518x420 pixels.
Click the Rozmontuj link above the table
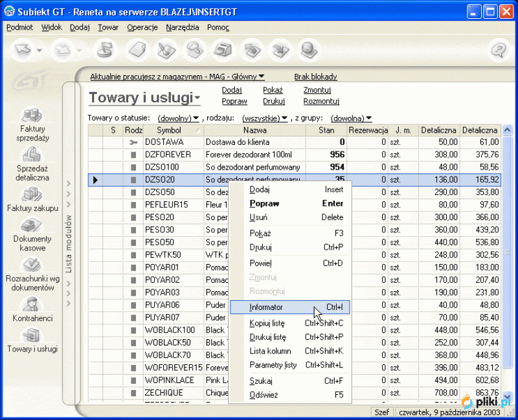[321, 102]
